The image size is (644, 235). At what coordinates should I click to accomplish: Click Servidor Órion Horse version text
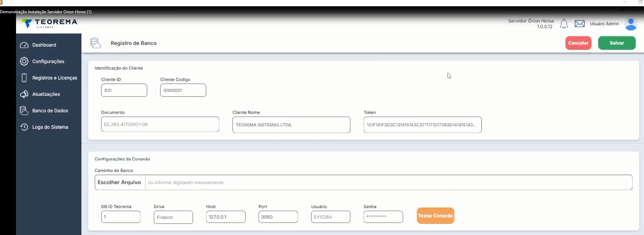pos(531,24)
